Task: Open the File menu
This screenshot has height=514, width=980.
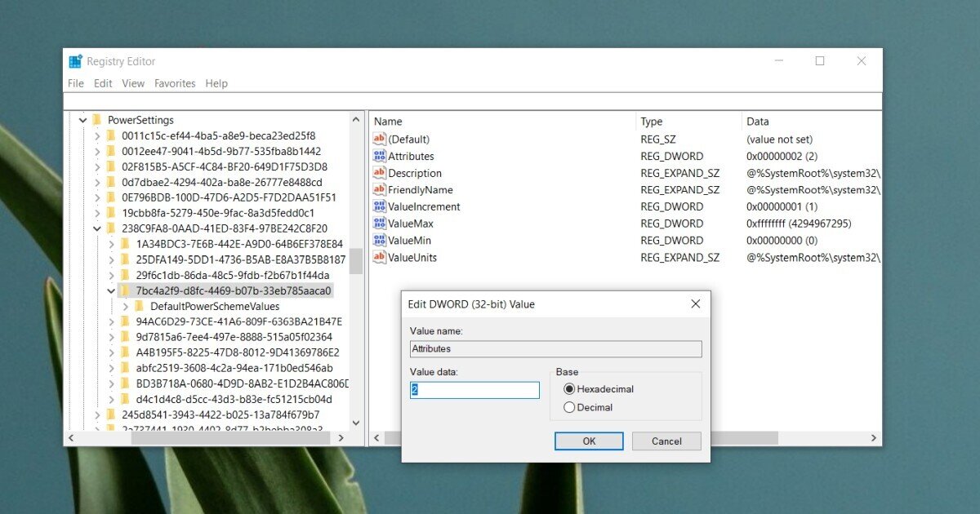Action: click(76, 83)
